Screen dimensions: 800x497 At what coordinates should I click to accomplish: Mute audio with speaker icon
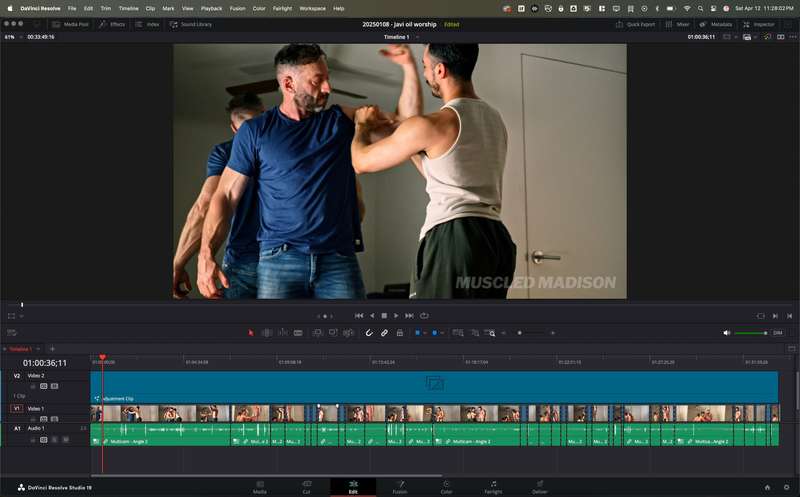(x=727, y=332)
